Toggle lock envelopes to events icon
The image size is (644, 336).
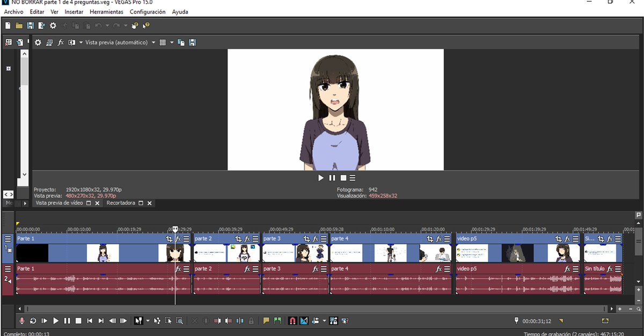click(x=334, y=320)
